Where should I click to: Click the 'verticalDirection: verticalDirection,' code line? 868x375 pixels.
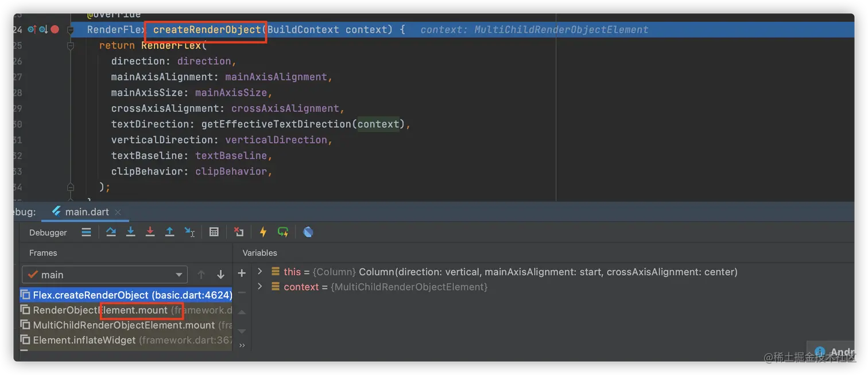point(222,140)
